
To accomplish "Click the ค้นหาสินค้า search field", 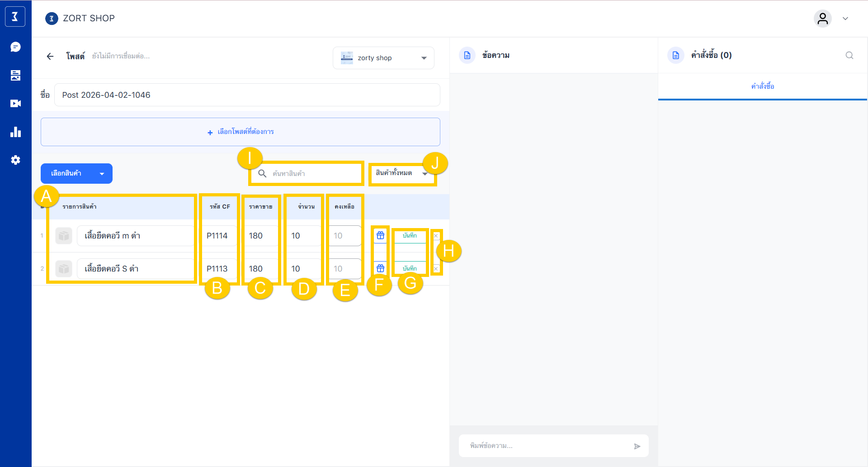I will [x=312, y=173].
